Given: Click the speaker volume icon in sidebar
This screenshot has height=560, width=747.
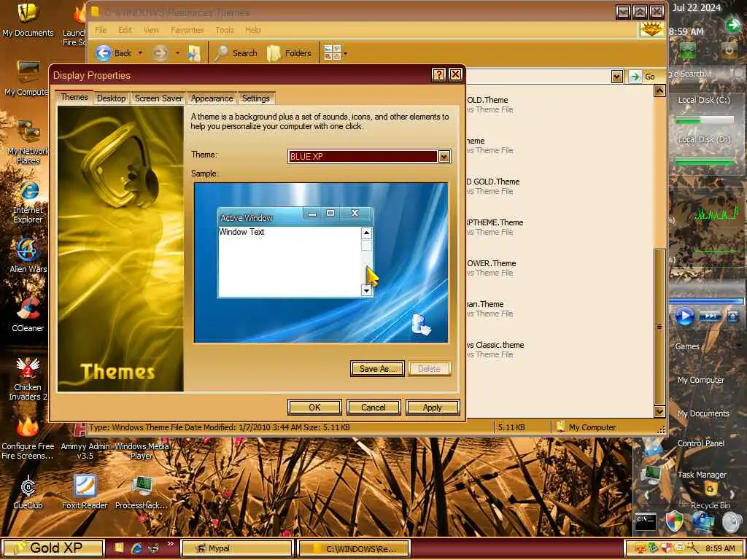Looking at the screenshot, I should [732, 522].
